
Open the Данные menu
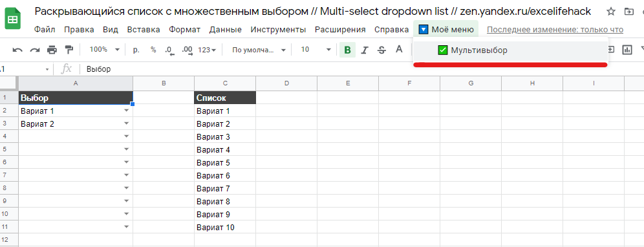pyautogui.click(x=226, y=30)
